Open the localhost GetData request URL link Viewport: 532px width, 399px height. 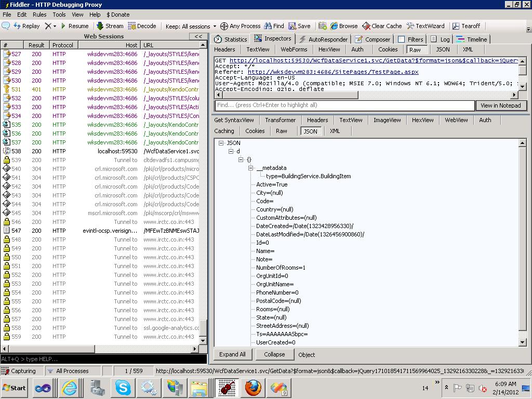pos(374,60)
